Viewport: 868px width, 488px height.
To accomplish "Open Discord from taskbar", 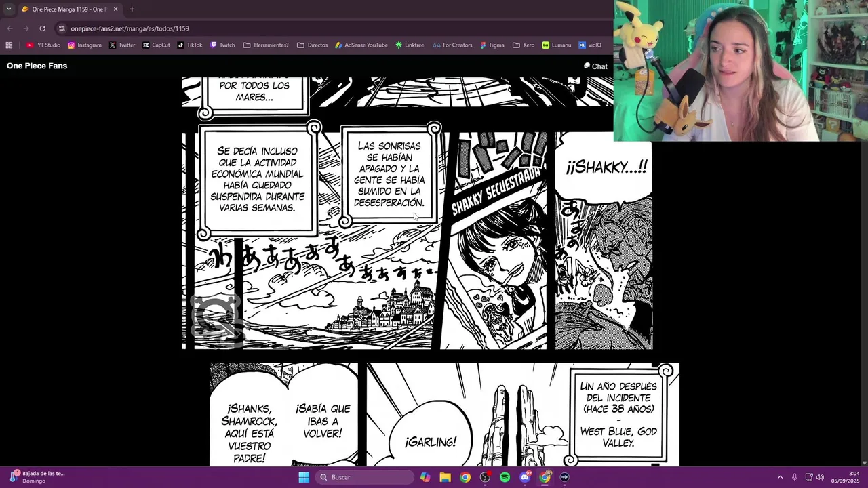I will coord(525,477).
